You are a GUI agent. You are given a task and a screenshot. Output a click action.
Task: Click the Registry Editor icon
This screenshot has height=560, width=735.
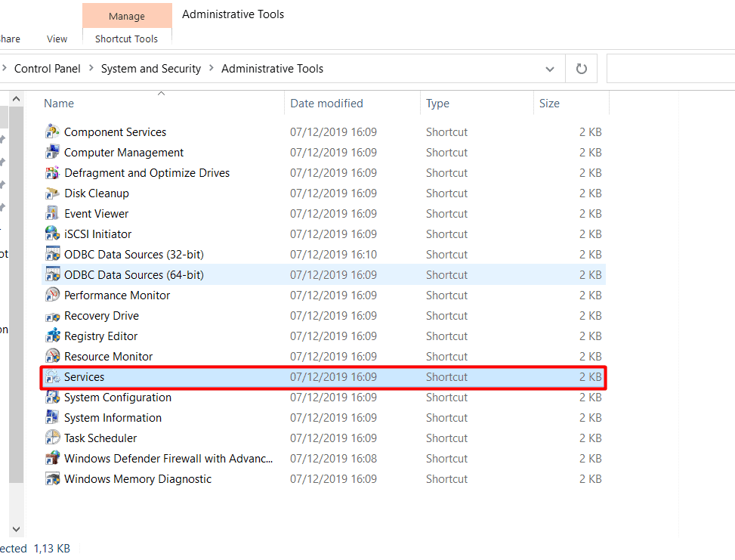click(52, 336)
